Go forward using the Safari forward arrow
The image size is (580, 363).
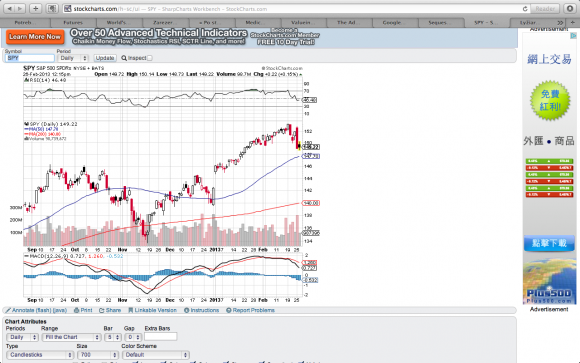coord(20,9)
